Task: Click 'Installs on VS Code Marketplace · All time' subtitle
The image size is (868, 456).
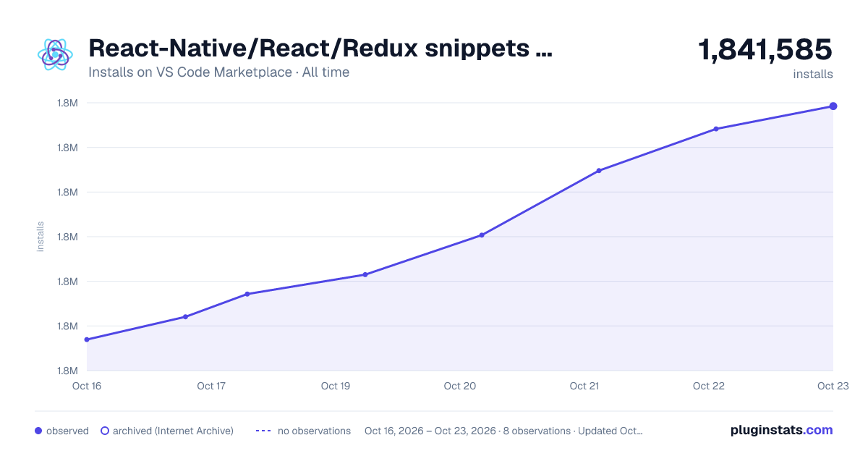Action: [x=218, y=72]
